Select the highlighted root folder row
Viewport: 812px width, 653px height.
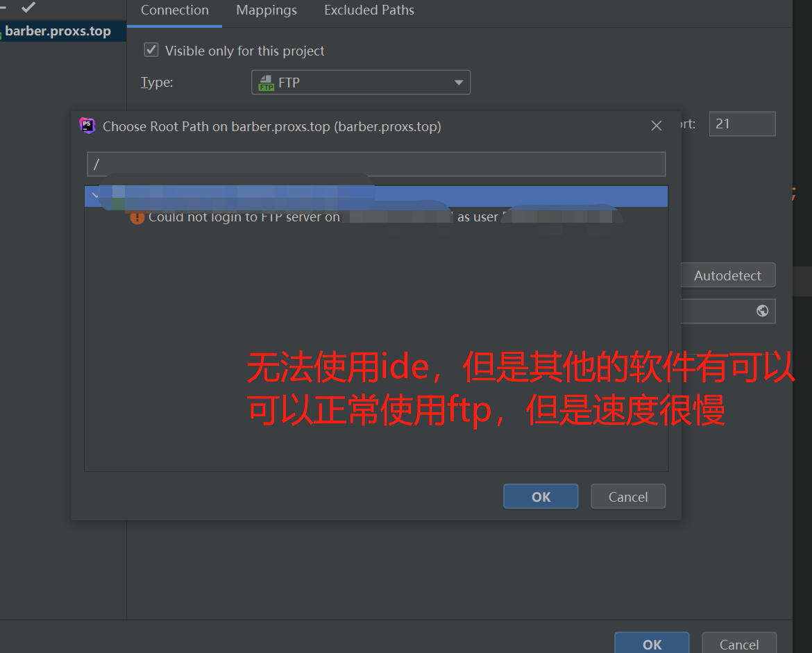(x=376, y=196)
